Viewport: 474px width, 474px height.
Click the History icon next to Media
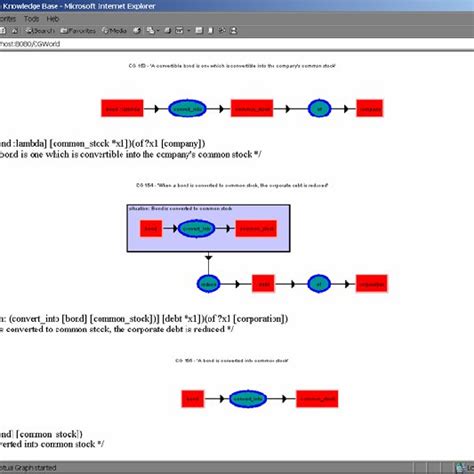pyautogui.click(x=137, y=31)
